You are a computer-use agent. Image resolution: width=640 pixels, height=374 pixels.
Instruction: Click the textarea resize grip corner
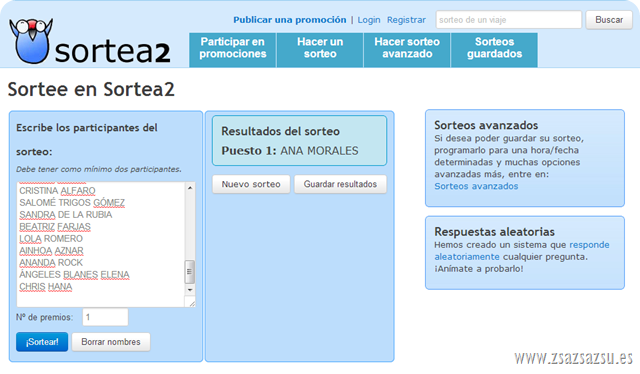pyautogui.click(x=191, y=302)
